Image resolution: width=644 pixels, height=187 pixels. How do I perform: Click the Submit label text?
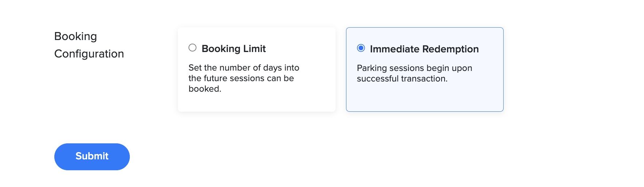[x=92, y=156]
